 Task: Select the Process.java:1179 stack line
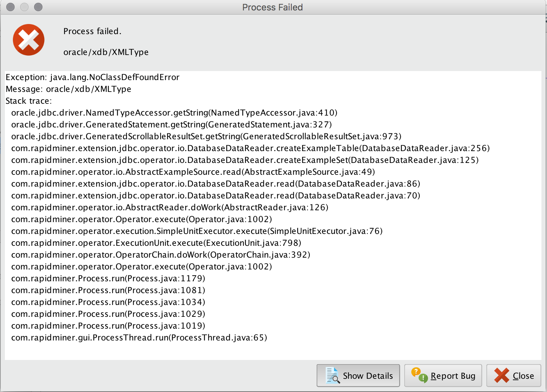click(x=108, y=279)
